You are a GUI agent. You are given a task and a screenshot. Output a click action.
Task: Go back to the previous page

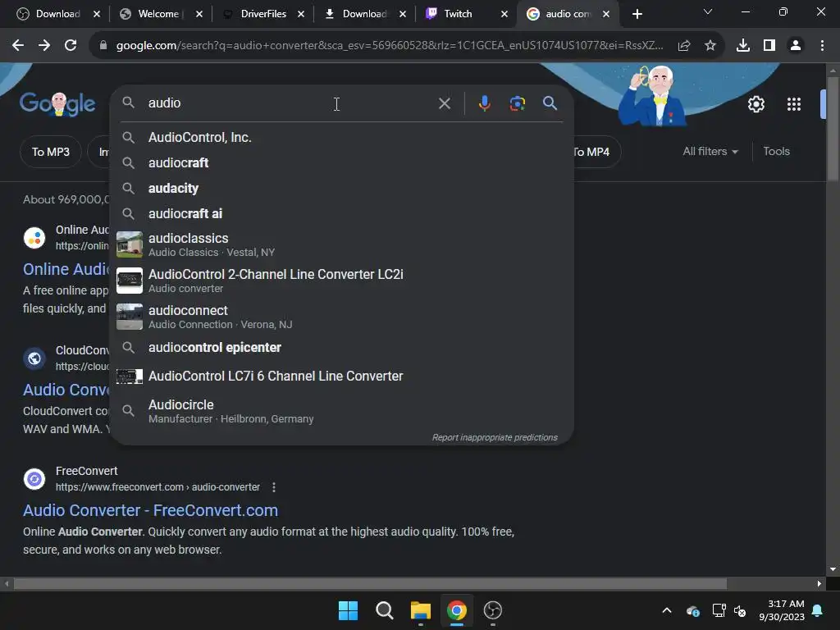pos(18,46)
